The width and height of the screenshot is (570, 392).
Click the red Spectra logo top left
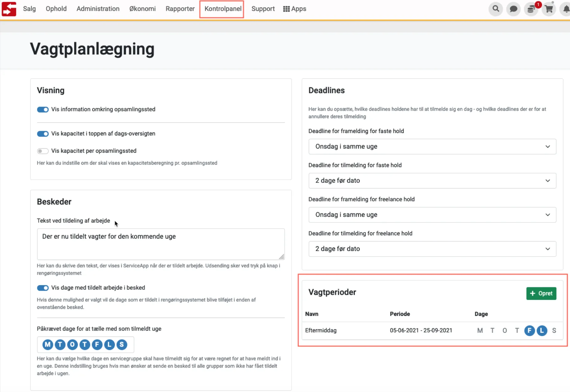(8, 9)
